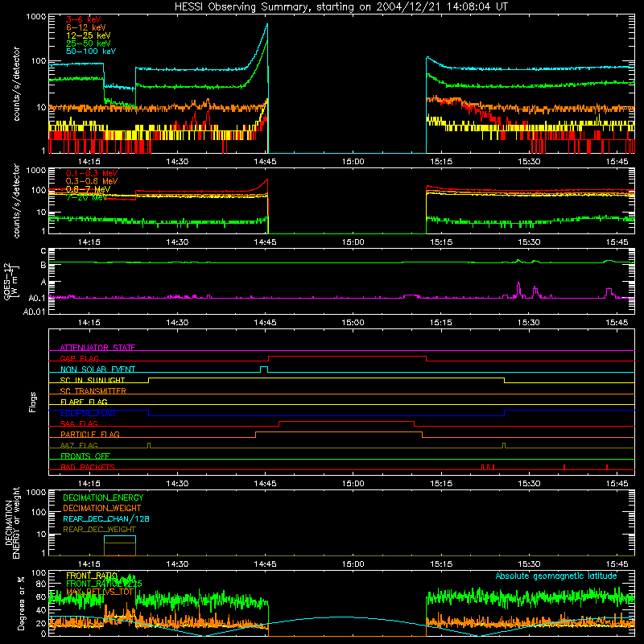Click the Flags vertical axis title
This screenshot has height=644, width=644.
point(33,402)
